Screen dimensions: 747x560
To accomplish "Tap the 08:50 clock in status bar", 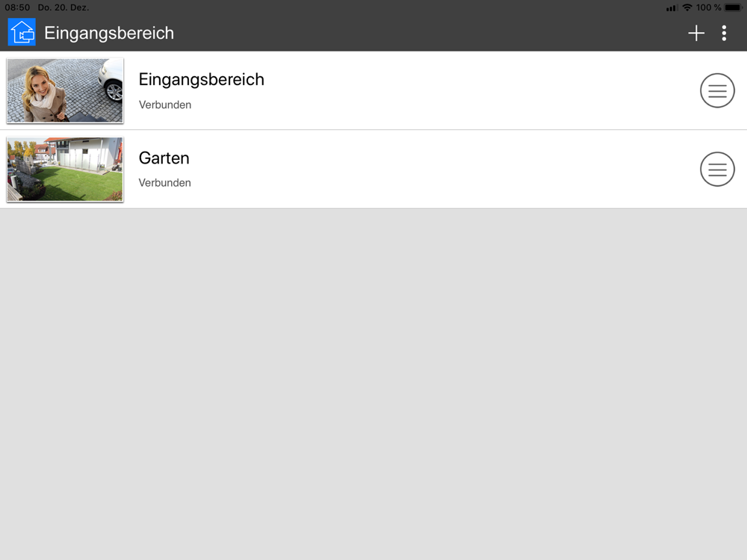I will point(17,7).
